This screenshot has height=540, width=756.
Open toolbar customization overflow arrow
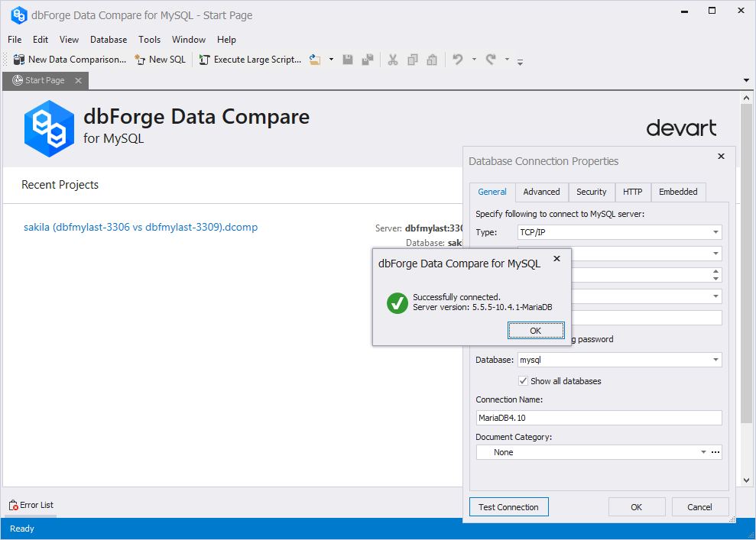point(521,62)
